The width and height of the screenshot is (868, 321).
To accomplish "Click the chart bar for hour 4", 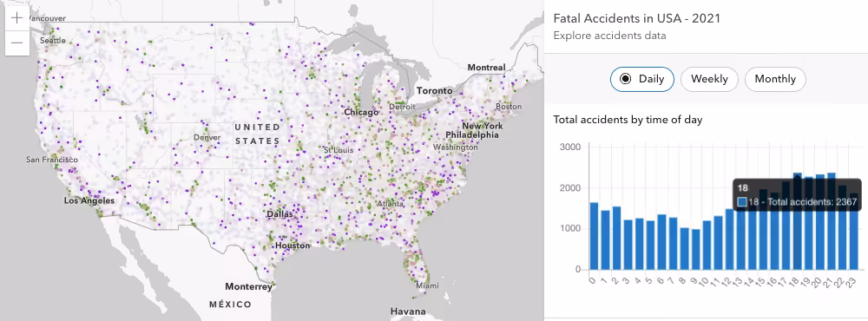I will tap(640, 244).
